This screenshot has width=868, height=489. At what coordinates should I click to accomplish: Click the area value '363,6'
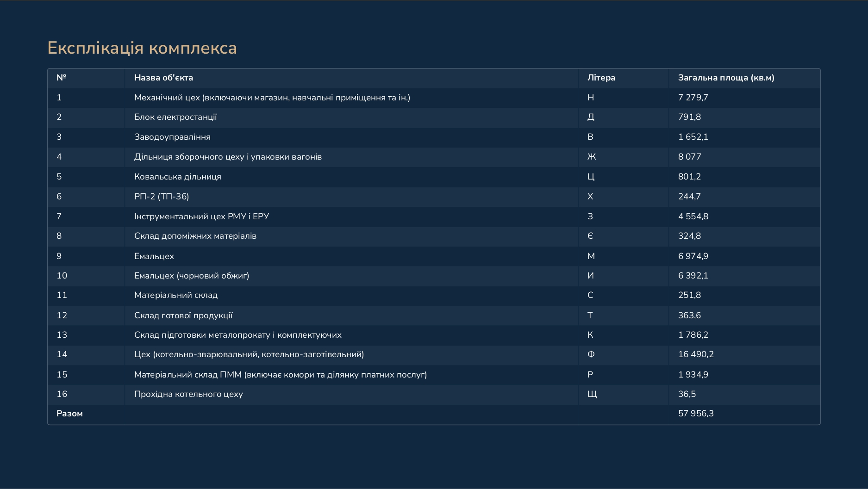coord(689,316)
